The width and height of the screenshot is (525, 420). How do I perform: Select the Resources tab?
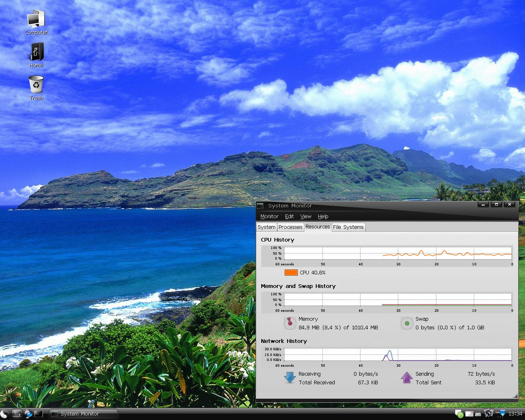coord(318,226)
